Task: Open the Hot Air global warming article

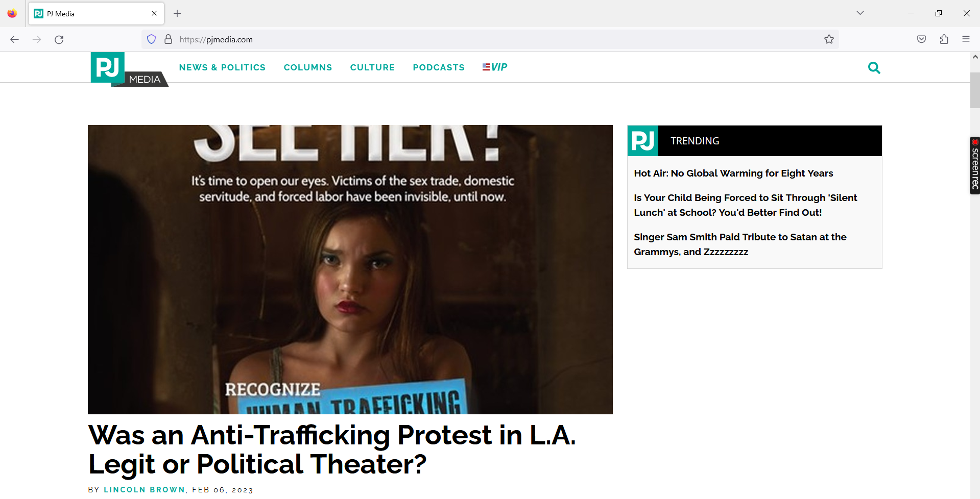Action: tap(733, 173)
